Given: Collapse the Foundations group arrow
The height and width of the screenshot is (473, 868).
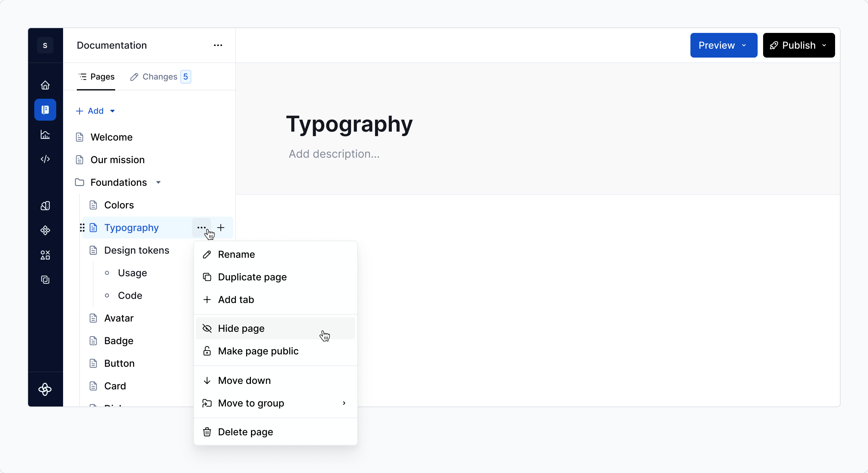Looking at the screenshot, I should click(x=158, y=182).
